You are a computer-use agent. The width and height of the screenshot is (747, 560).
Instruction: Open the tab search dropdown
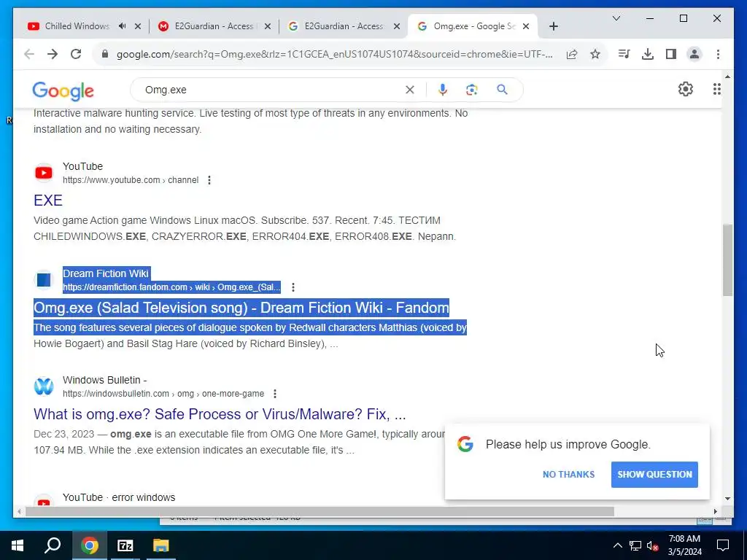(616, 18)
